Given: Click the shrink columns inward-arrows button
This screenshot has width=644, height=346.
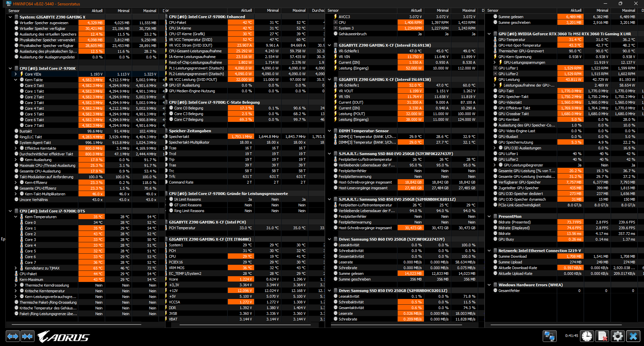Looking at the screenshot, I should pos(28,336).
